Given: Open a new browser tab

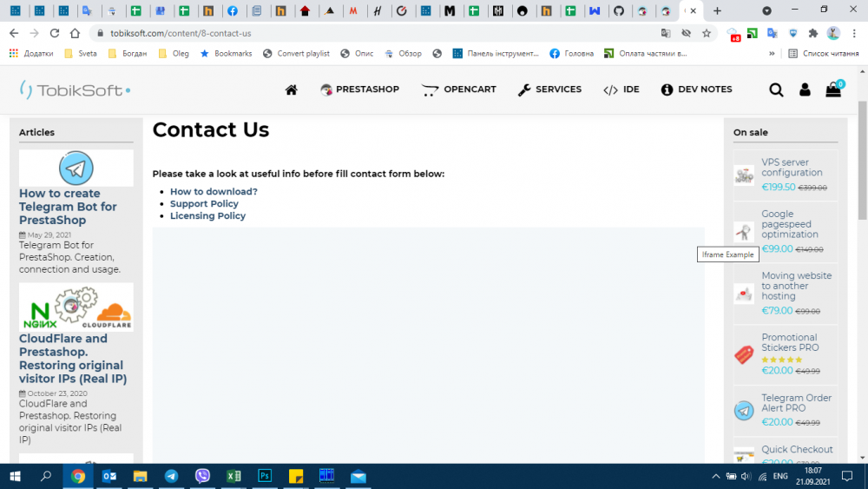Looking at the screenshot, I should point(717,10).
